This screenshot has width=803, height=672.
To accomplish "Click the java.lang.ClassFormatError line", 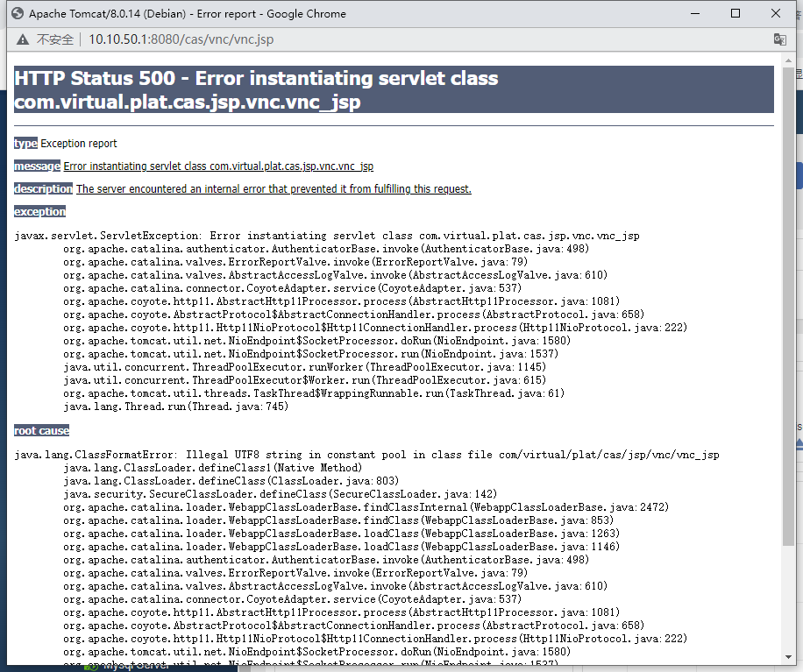I will 366,455.
